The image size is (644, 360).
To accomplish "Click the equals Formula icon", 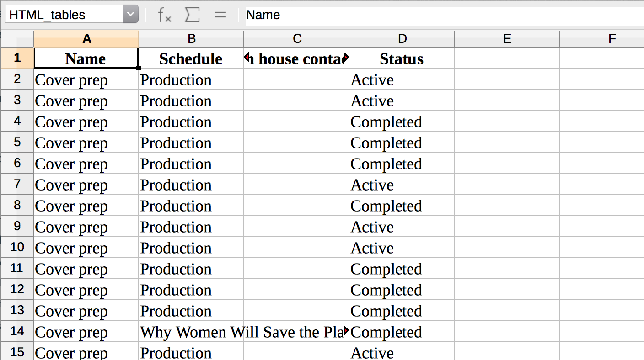I will point(220,15).
